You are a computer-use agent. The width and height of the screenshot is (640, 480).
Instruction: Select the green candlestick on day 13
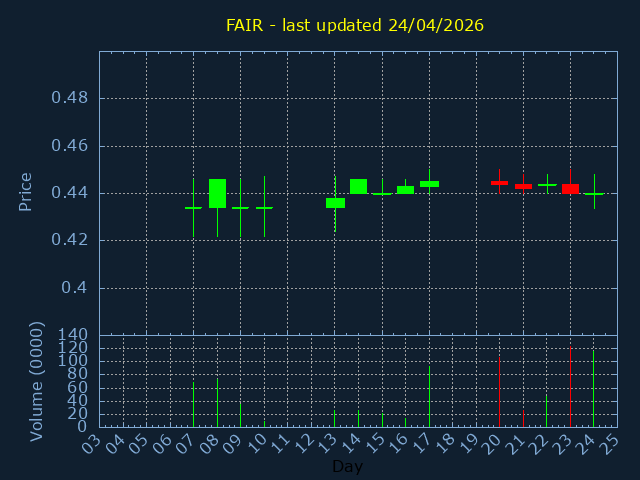pos(335,203)
